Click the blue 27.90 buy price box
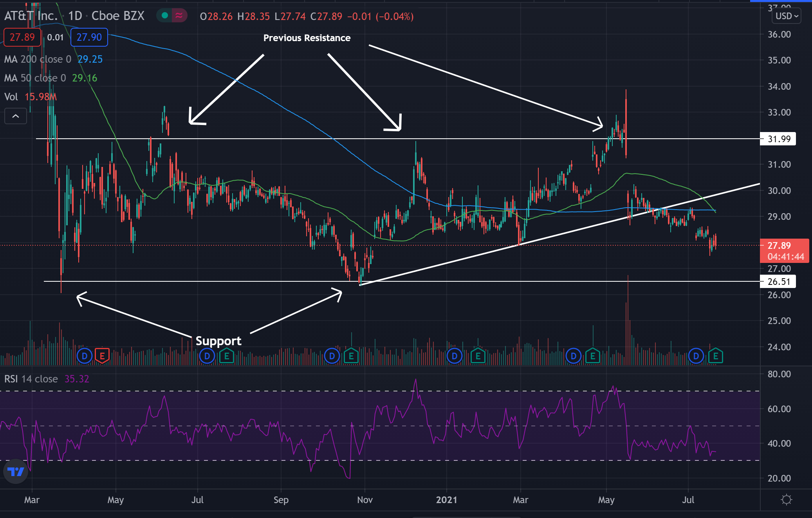The height and width of the screenshot is (518, 812). (89, 37)
